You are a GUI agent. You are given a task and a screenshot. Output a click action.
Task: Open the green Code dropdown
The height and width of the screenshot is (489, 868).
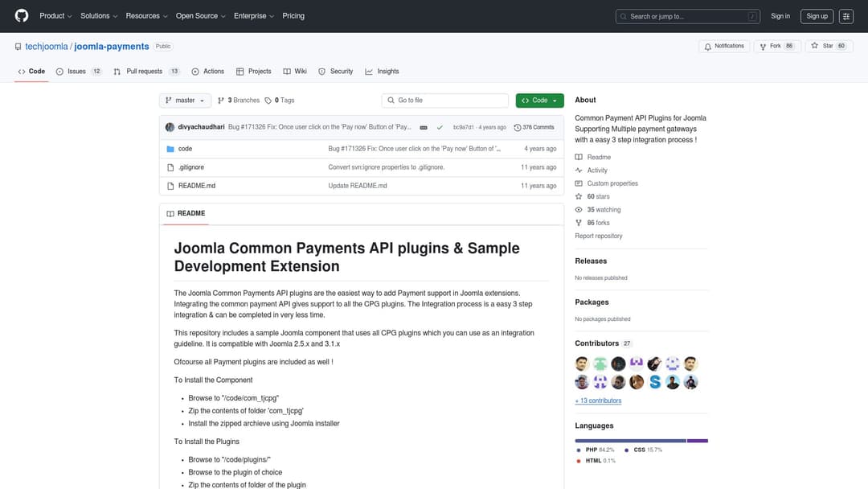point(540,101)
